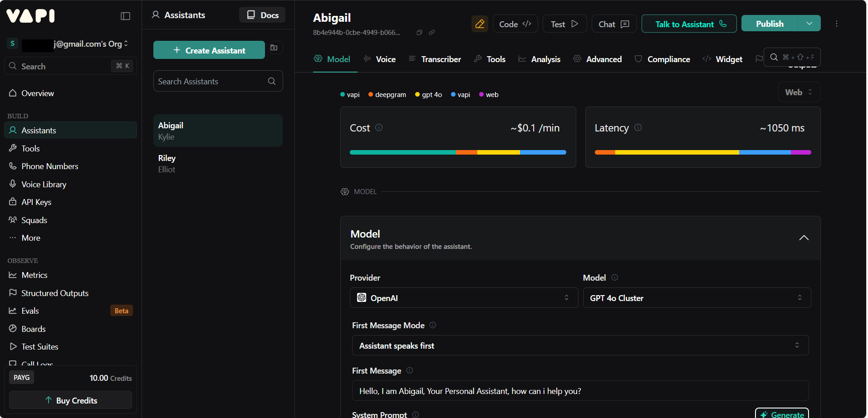Click the PAYG plan badge
This screenshot has height=418, width=868.
click(x=21, y=377)
